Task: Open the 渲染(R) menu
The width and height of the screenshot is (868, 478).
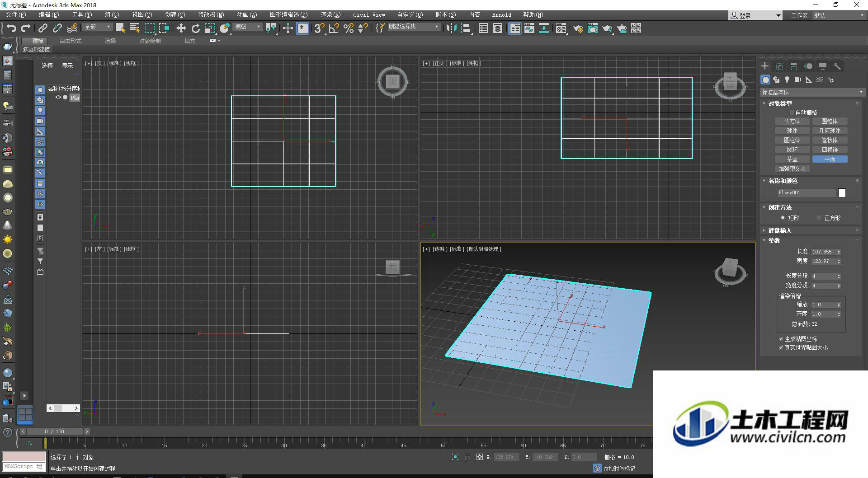Action: click(330, 15)
